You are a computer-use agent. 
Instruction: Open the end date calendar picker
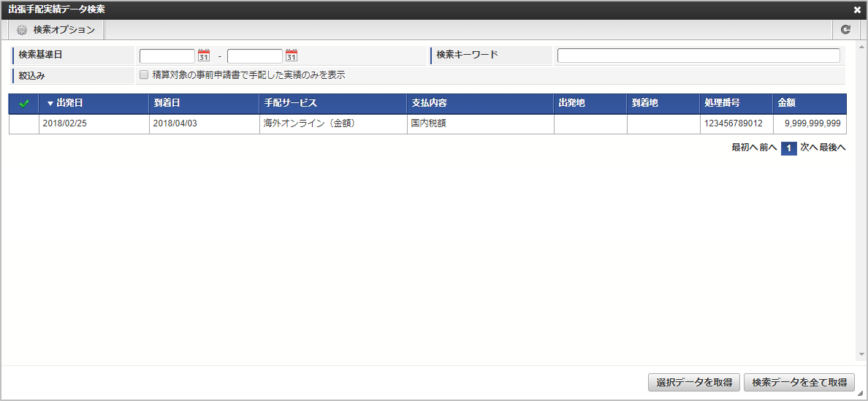292,56
